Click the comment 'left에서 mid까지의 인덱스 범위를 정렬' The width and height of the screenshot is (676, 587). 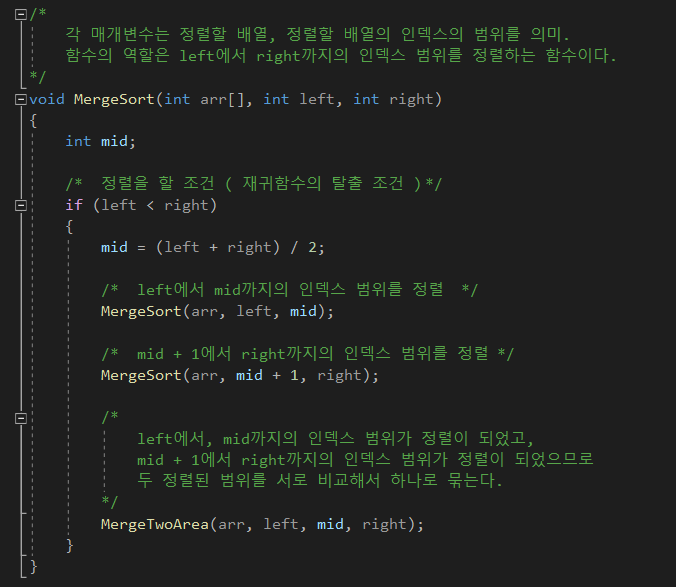pyautogui.click(x=290, y=290)
